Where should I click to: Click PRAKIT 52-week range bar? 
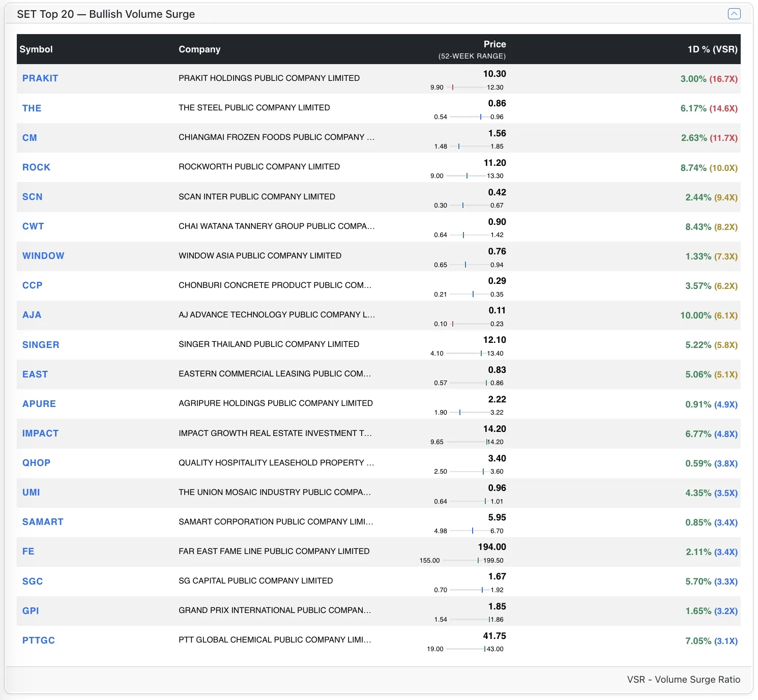point(466,87)
